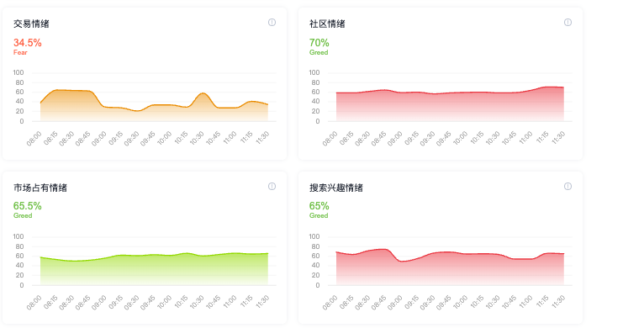Click 10:15 axis label in 市场占有情绪 chart
This screenshot has height=328, width=644.
coord(181,302)
